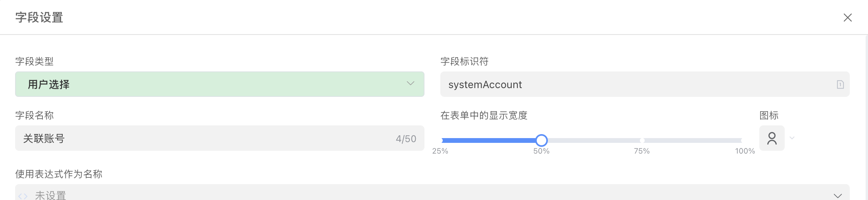Click the slider handle at 50%
This screenshot has height=200, width=868.
[x=542, y=140]
